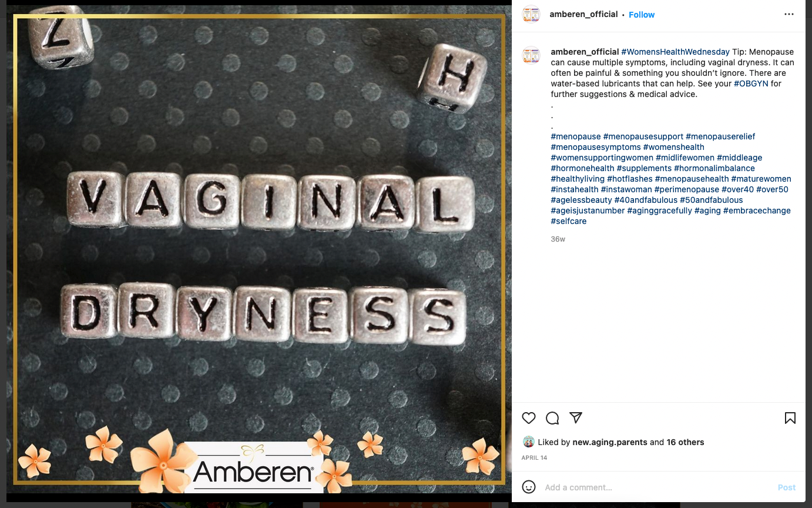The image size is (812, 508).
Task: Like the post with the heart icon
Action: 529,418
